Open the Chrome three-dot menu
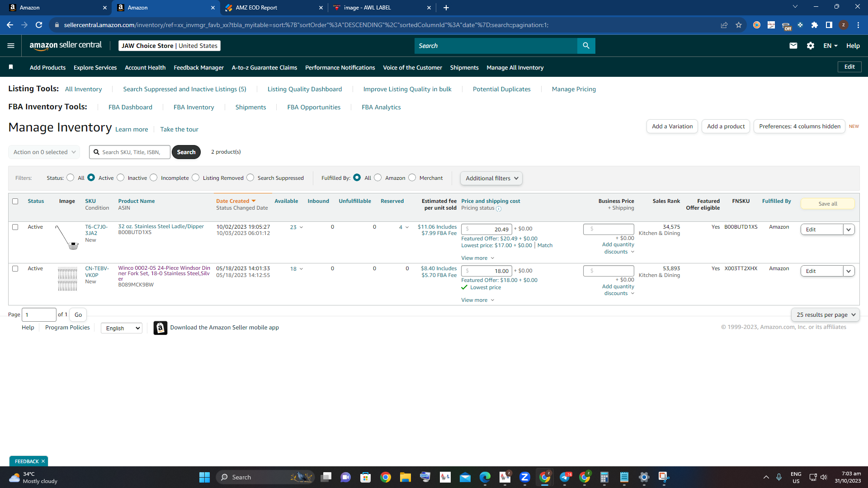This screenshot has width=868, height=488. [x=858, y=25]
